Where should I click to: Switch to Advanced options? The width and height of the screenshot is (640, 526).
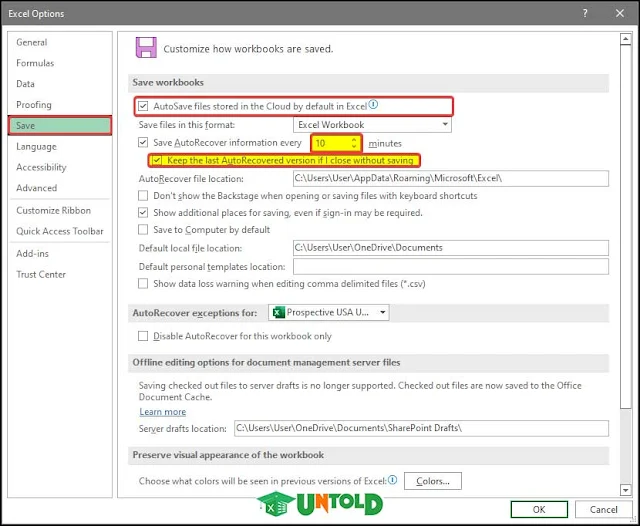coord(37,188)
